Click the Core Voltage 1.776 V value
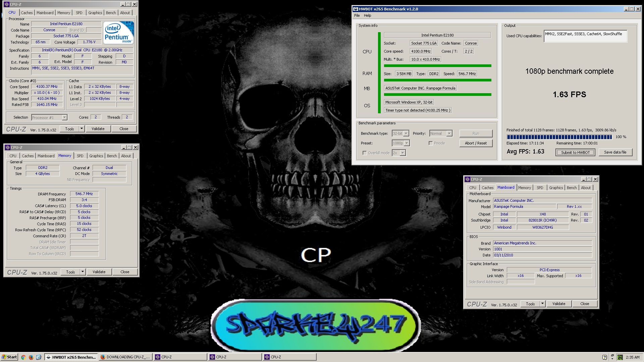The image size is (644, 362). tap(89, 42)
